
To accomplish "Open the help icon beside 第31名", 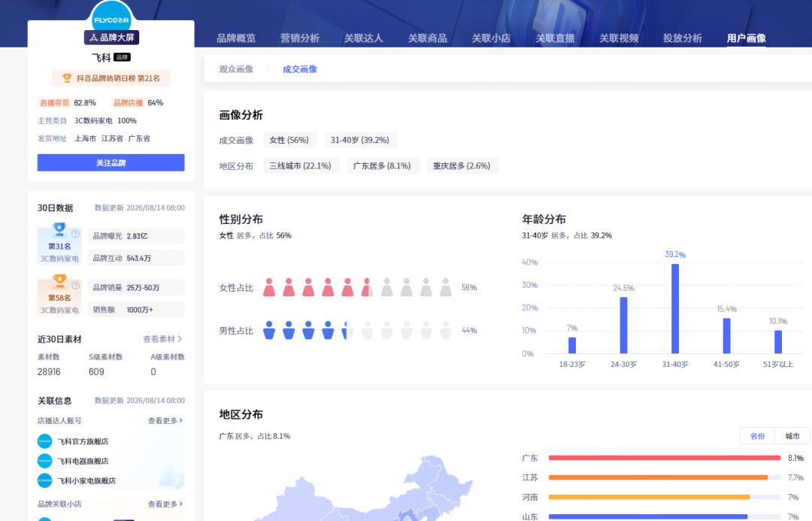I will 76,234.
